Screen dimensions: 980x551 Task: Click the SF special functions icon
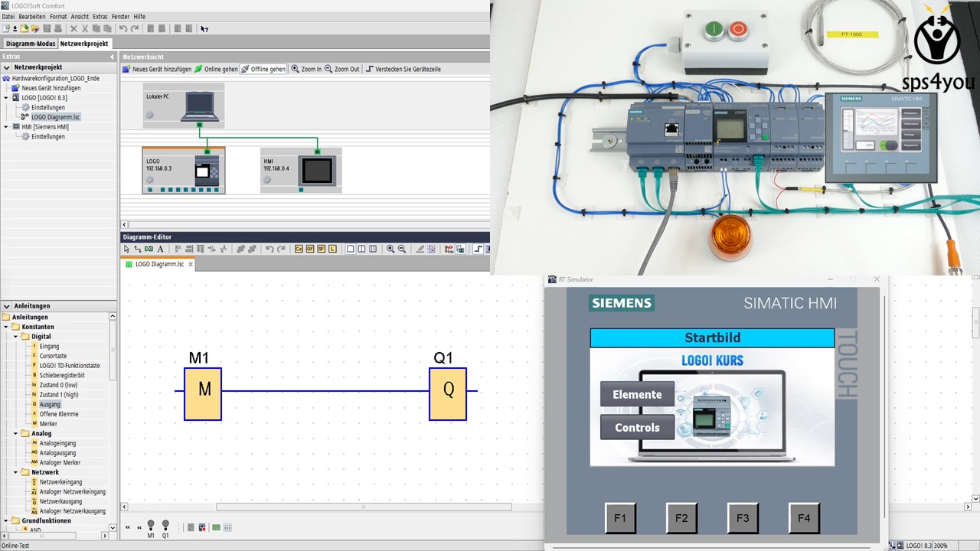tap(321, 249)
